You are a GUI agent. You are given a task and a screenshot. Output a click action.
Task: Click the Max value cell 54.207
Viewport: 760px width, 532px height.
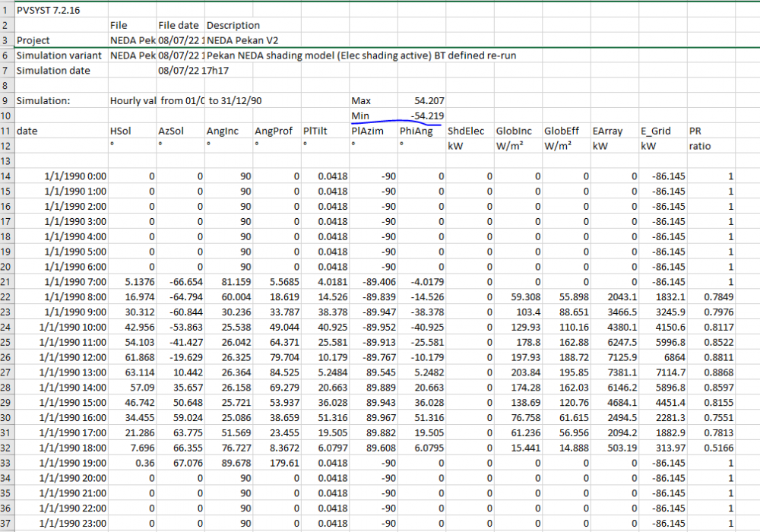[x=429, y=100]
